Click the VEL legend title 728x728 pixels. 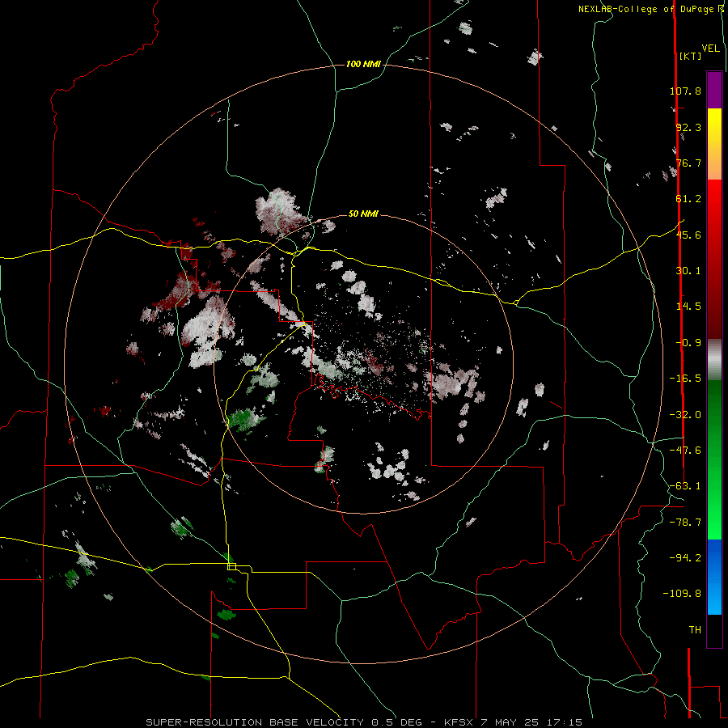point(710,49)
